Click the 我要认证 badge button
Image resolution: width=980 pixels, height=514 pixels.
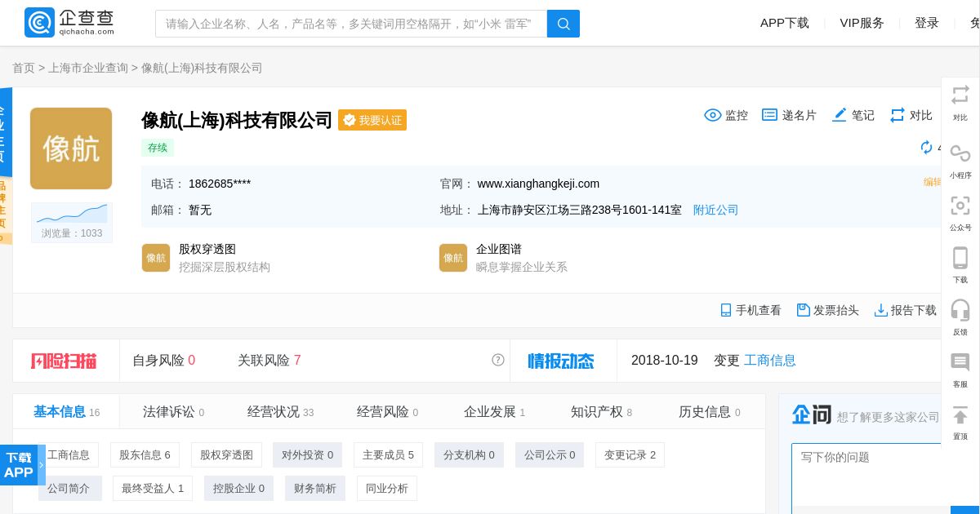(372, 120)
